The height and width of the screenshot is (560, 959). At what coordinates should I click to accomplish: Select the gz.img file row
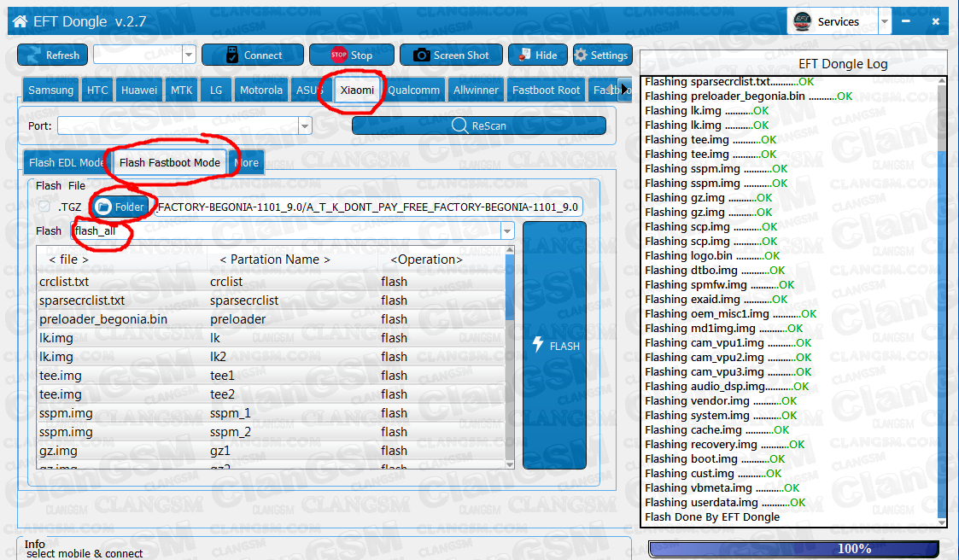point(272,451)
